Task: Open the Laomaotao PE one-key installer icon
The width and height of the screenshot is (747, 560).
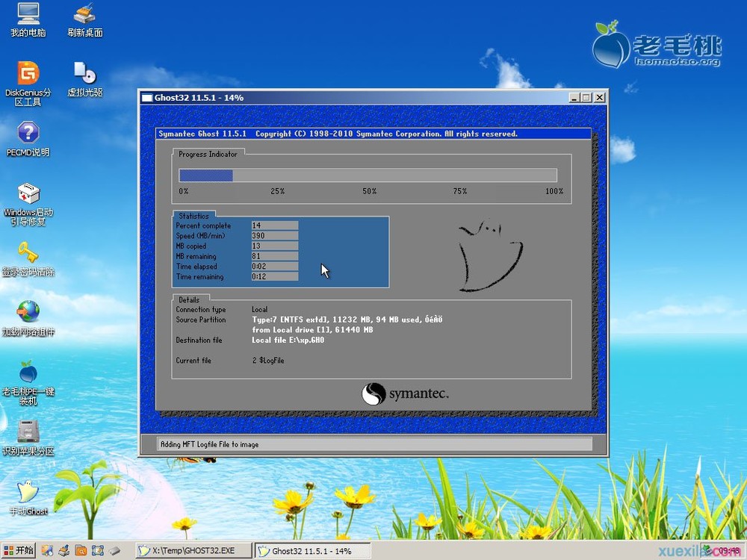Action: pos(28,373)
